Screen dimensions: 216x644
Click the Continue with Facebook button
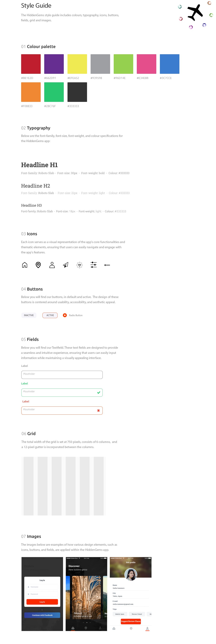click(42, 615)
